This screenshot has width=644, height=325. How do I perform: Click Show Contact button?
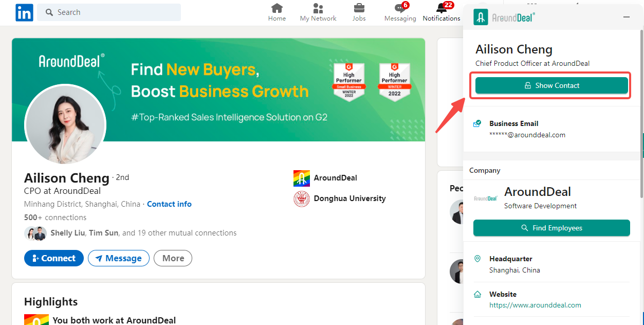(x=551, y=85)
